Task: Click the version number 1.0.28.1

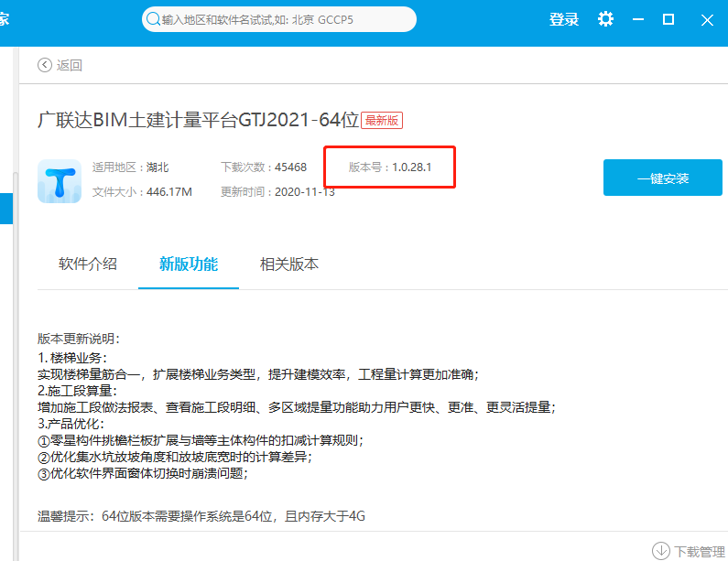Action: 412,167
